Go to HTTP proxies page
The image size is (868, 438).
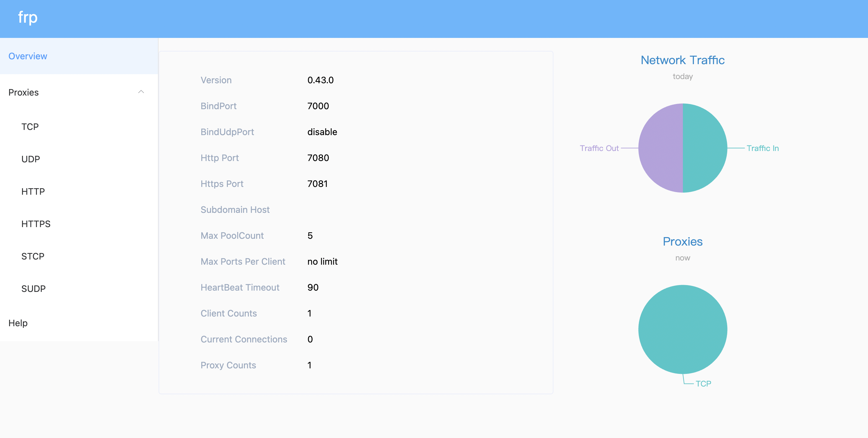33,191
